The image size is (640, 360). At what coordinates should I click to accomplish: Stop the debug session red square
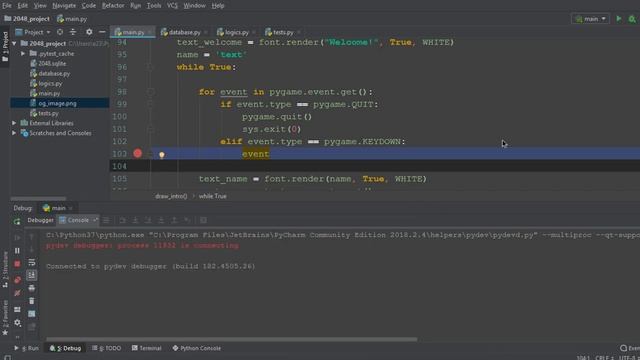(x=17, y=264)
